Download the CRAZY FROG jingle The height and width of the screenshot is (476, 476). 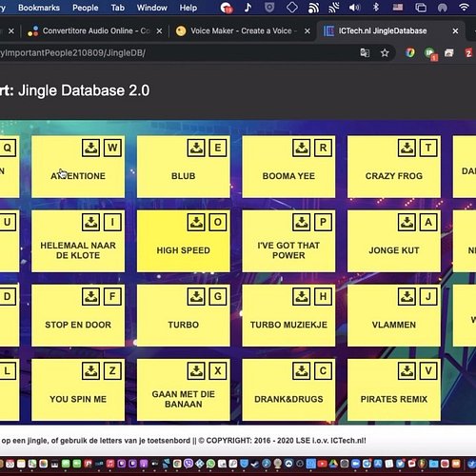pos(407,148)
